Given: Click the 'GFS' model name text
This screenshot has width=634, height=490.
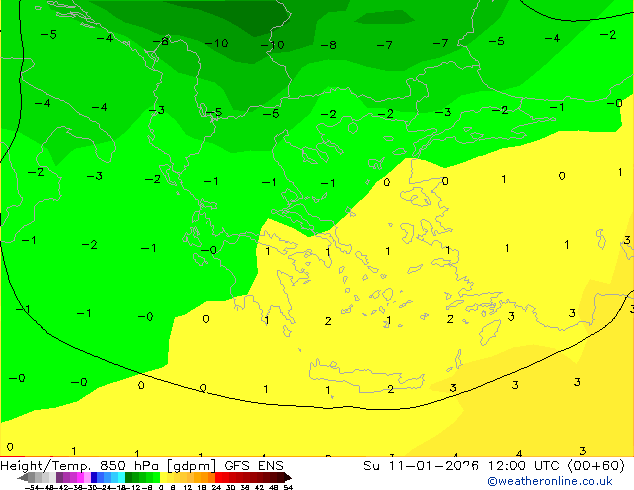Looking at the screenshot, I should (237, 466).
